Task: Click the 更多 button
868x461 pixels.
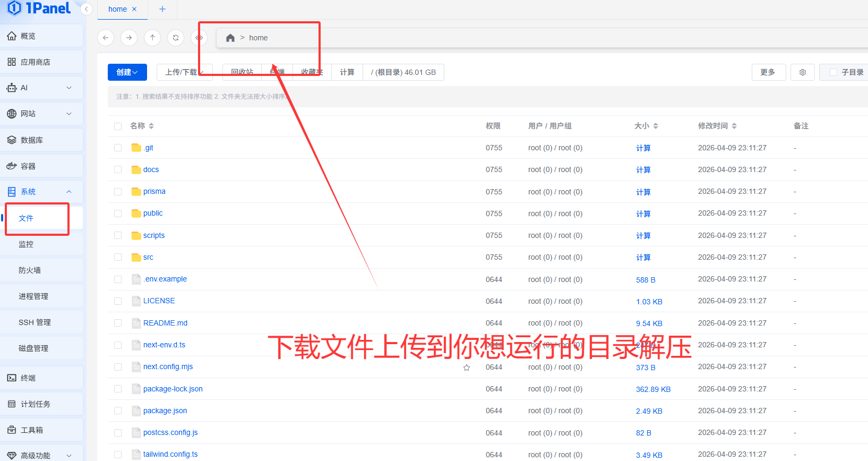Action: [768, 72]
